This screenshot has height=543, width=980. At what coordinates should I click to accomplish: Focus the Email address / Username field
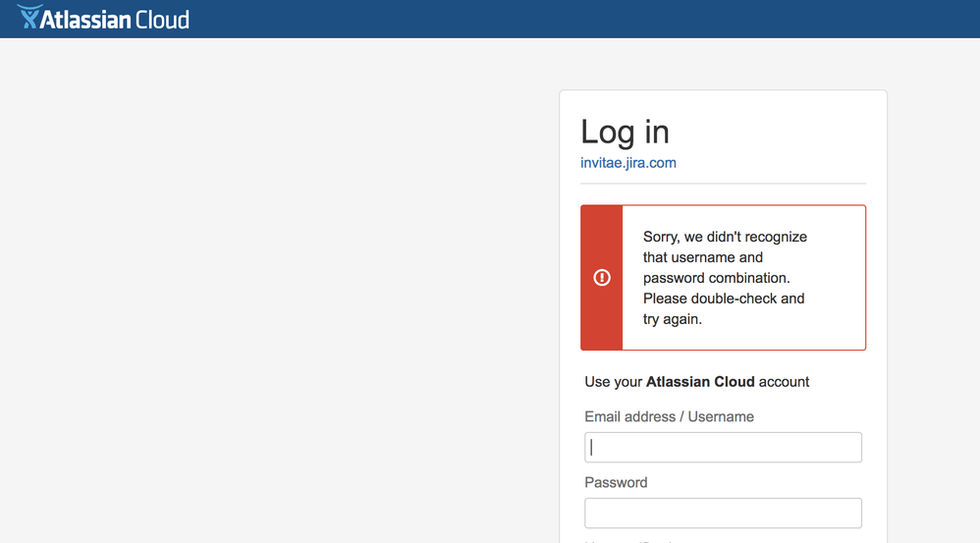(x=723, y=448)
